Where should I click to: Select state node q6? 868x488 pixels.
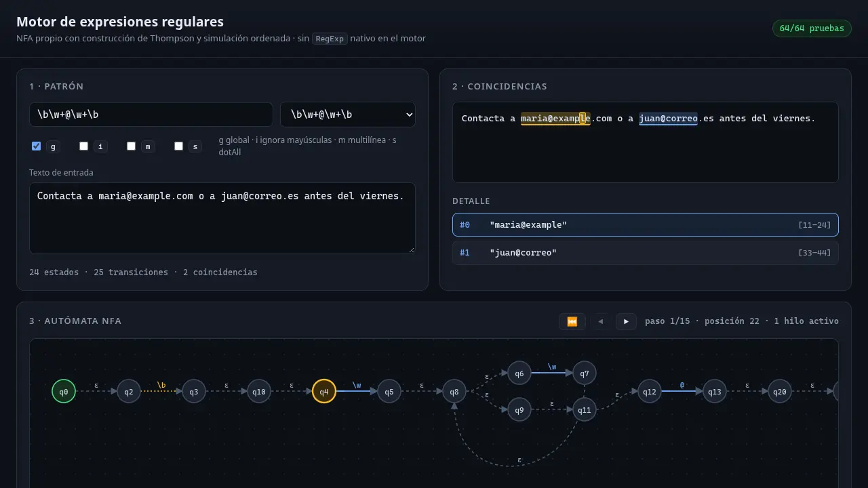(519, 373)
